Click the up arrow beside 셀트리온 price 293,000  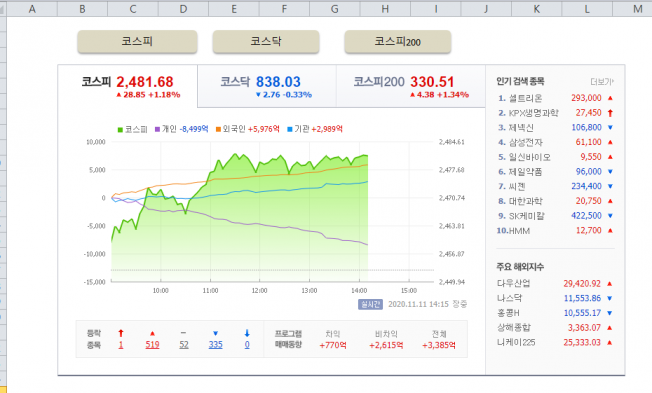click(610, 98)
